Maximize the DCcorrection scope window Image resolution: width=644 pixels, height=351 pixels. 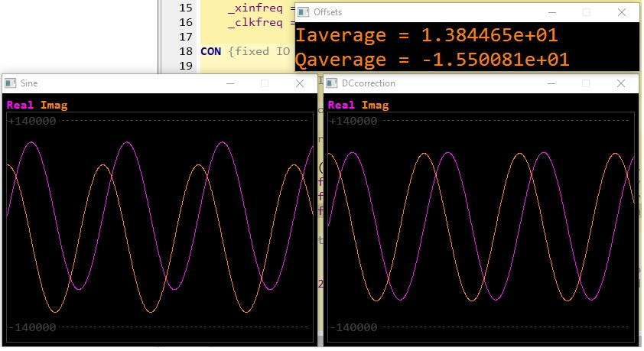click(x=586, y=83)
